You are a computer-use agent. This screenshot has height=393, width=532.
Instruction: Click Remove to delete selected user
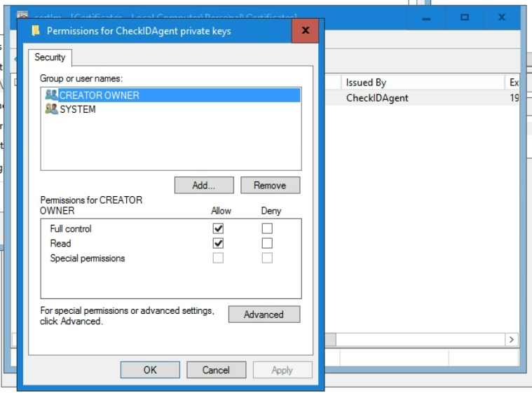[270, 186]
